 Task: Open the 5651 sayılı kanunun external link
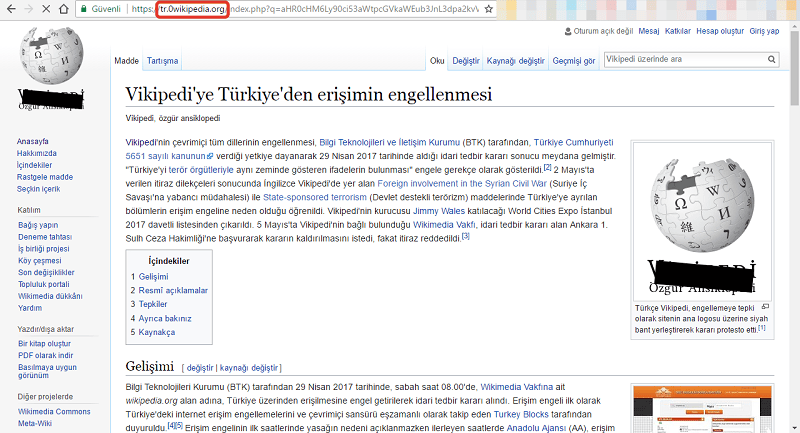coord(169,156)
